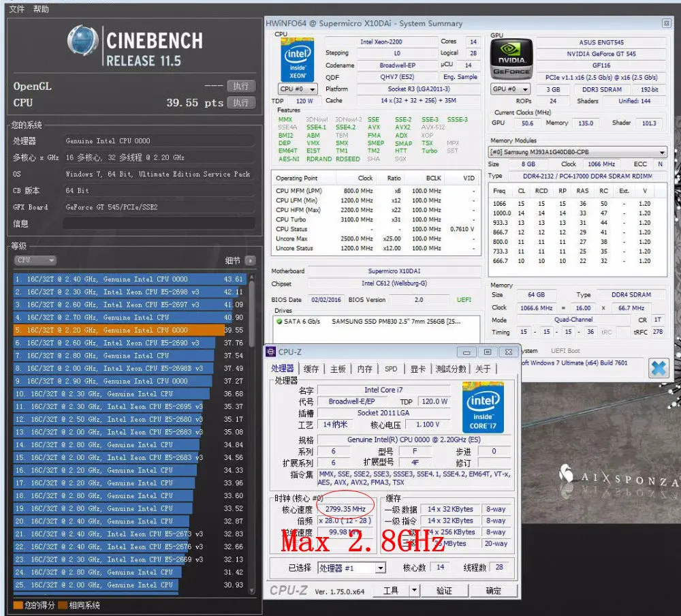Click the NVIDIA GeForce logo in the GPU panel
The width and height of the screenshot is (681, 616).
[511, 60]
